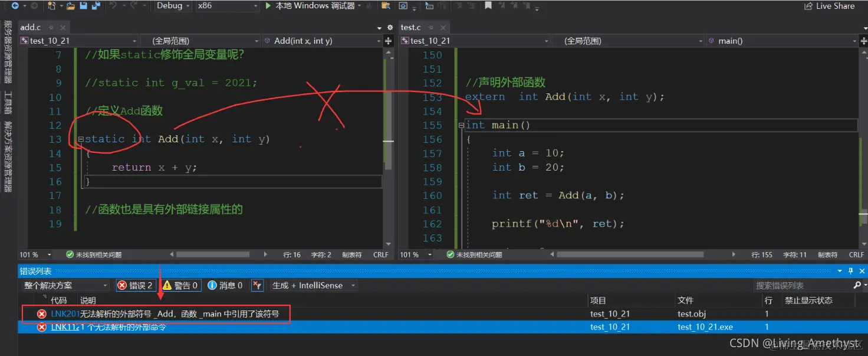868x356 pixels.
Task: Click the error list search magnifier icon
Action: click(857, 285)
